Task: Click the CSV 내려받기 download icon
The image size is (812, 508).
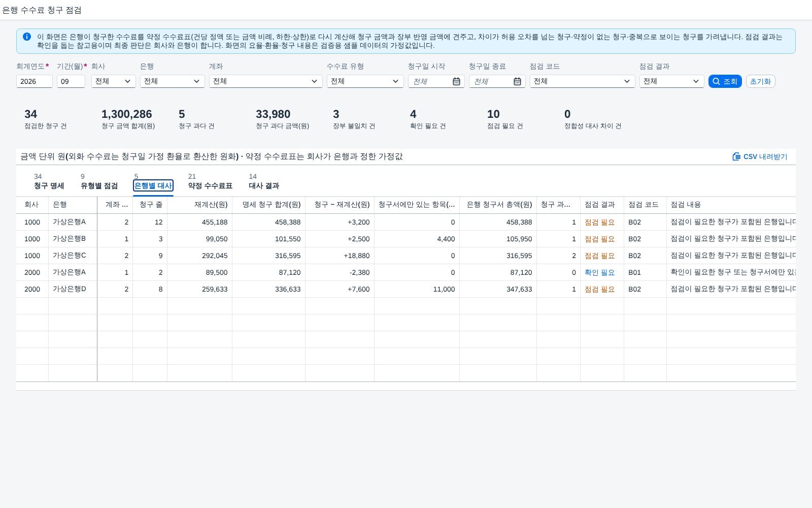Action: point(736,156)
